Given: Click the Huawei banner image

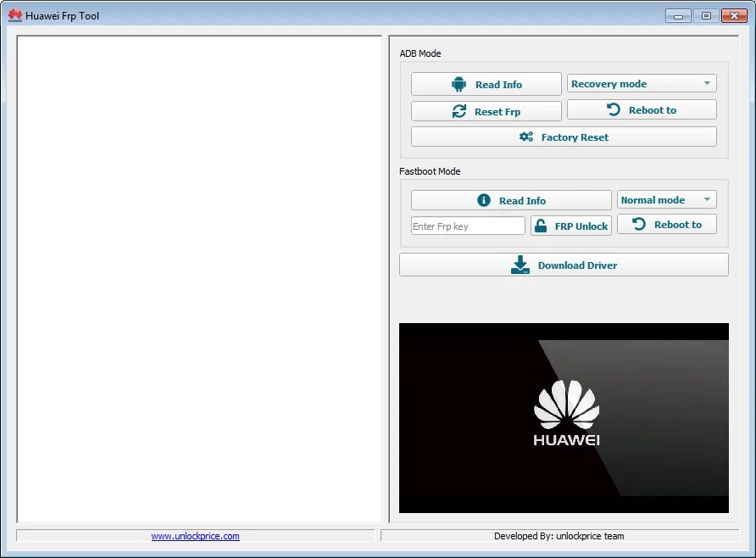Looking at the screenshot, I should [564, 418].
